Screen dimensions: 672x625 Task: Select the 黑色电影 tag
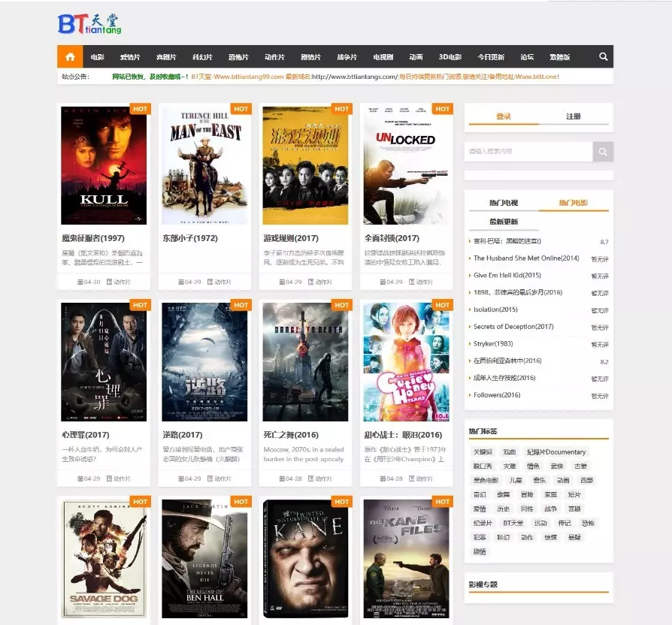tap(486, 480)
